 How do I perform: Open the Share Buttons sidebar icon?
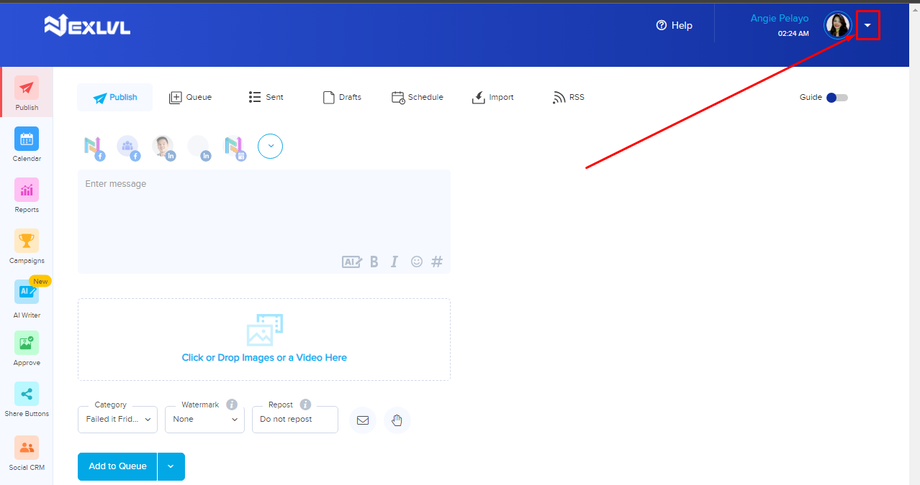coord(26,394)
